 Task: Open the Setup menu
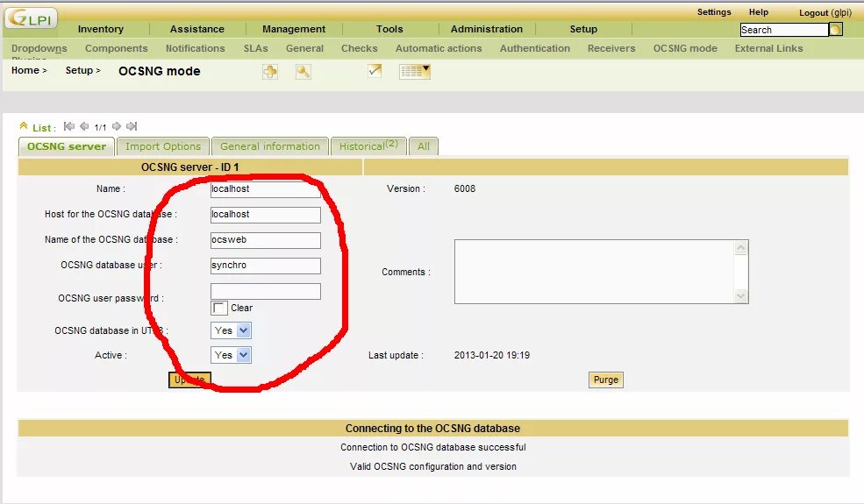[583, 29]
